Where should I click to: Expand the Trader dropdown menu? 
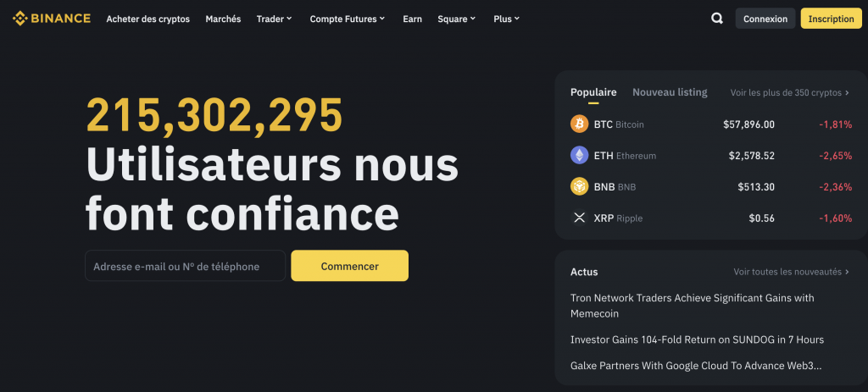tap(275, 19)
